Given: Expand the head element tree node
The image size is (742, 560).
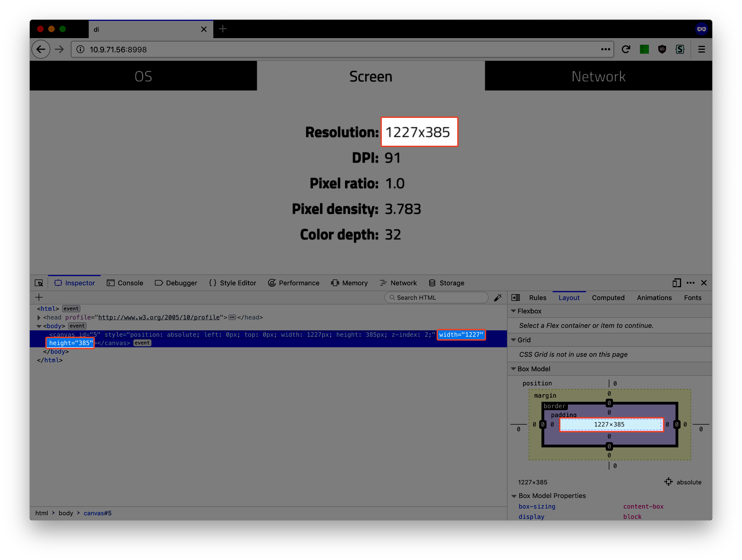Looking at the screenshot, I should pyautogui.click(x=39, y=318).
